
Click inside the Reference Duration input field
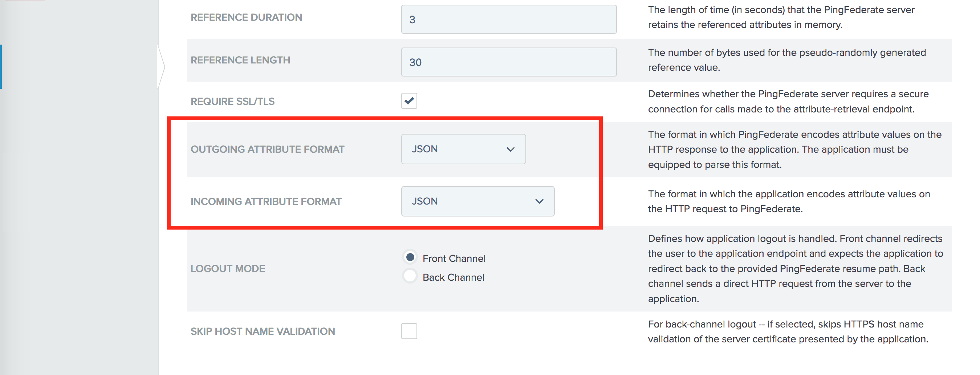[x=508, y=18]
